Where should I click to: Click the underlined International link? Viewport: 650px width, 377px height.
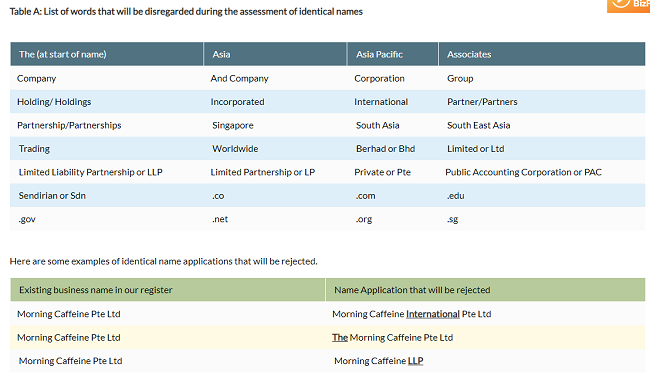pos(433,314)
